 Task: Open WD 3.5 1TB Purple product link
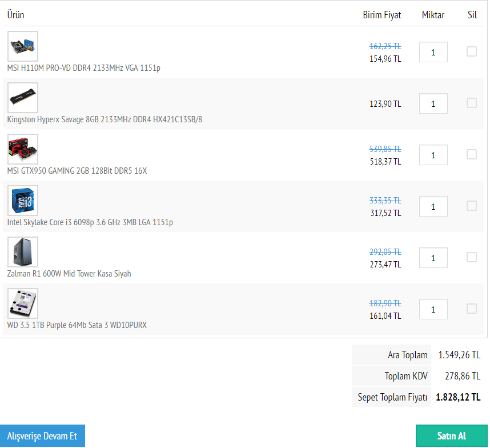pos(77,325)
